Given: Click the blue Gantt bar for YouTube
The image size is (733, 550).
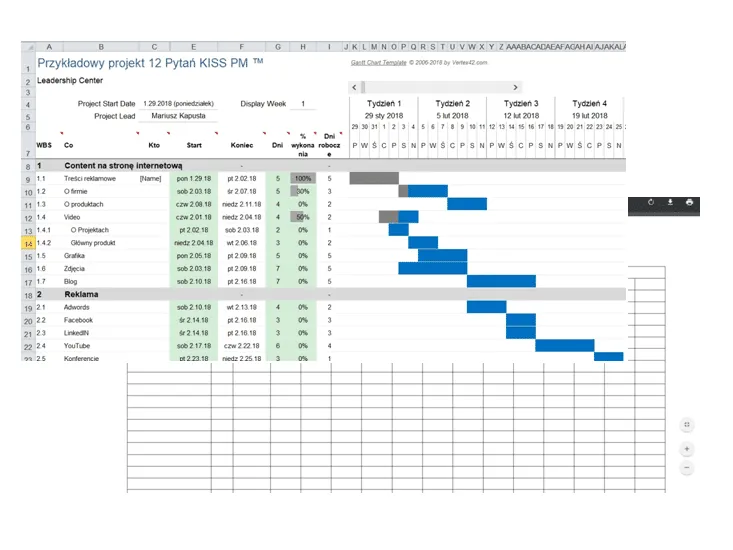Looking at the screenshot, I should click(565, 345).
